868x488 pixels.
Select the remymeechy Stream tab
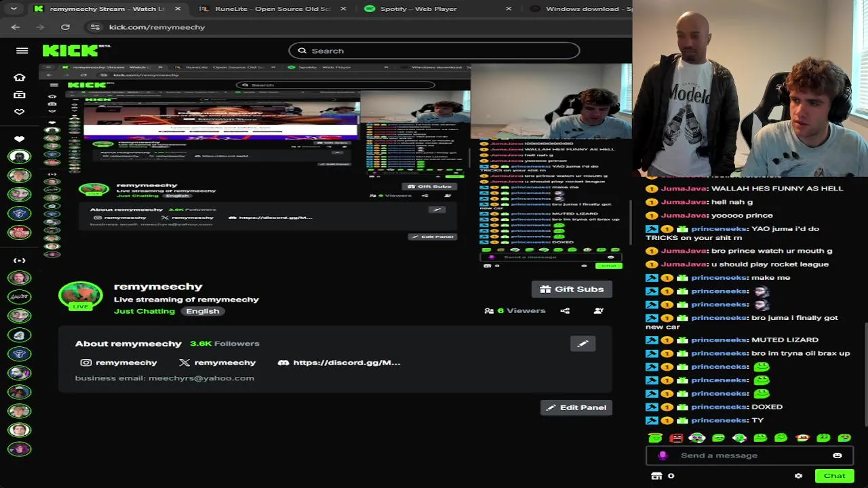click(x=107, y=9)
